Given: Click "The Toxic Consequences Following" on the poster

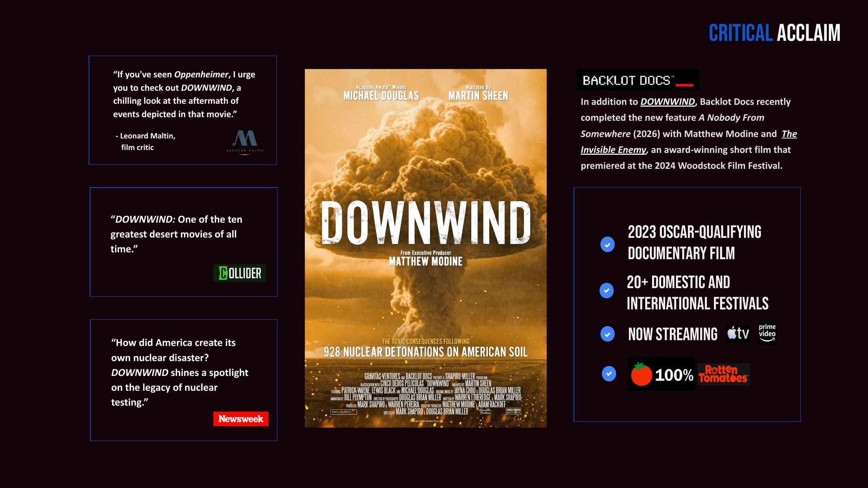Looking at the screenshot, I should click(x=426, y=341).
